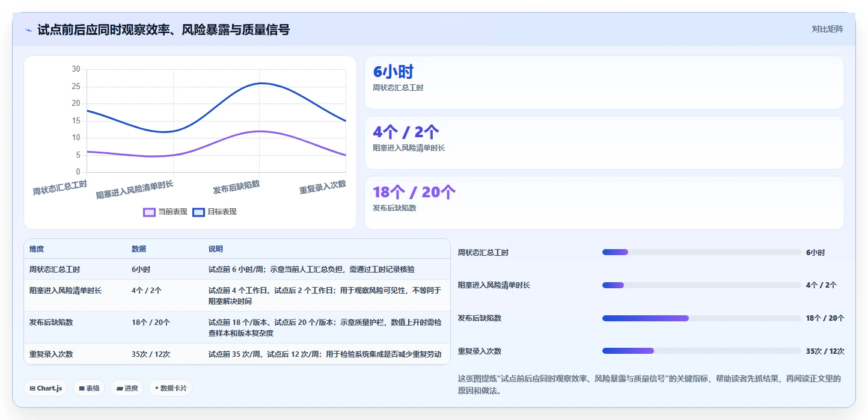Click the 重复录入次数 chart axis label
868x420 pixels.
pyautogui.click(x=323, y=187)
